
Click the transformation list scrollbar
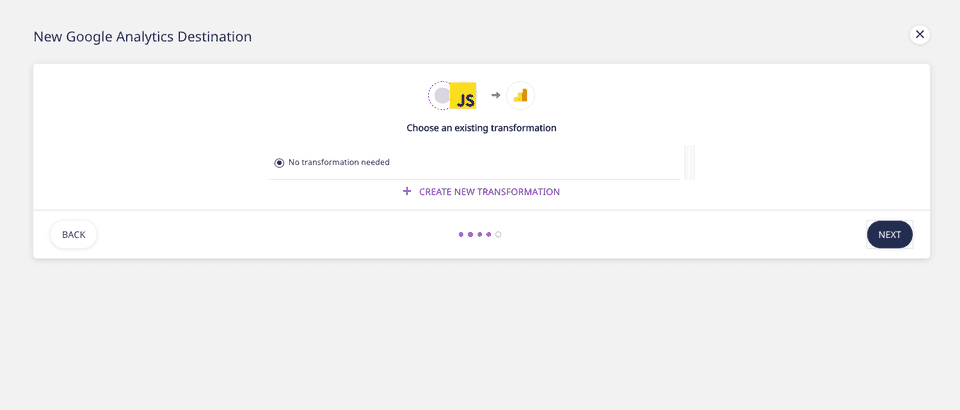689,162
